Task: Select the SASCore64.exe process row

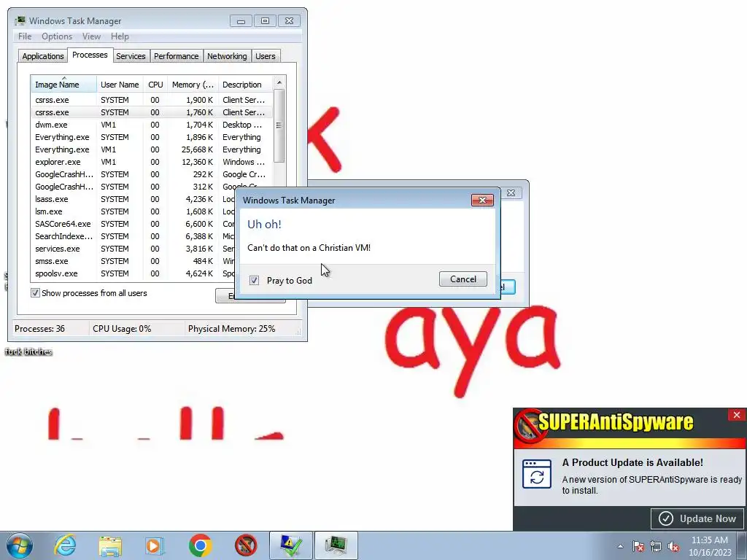Action: [x=133, y=224]
